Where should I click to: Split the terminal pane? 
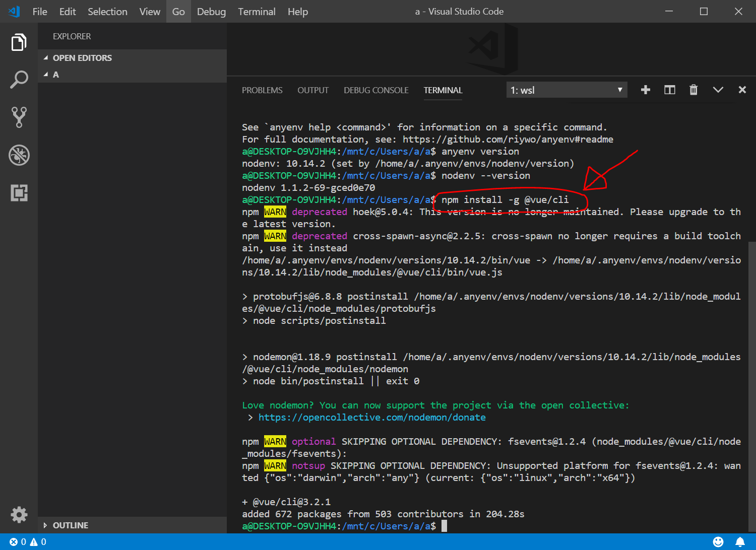(x=669, y=90)
